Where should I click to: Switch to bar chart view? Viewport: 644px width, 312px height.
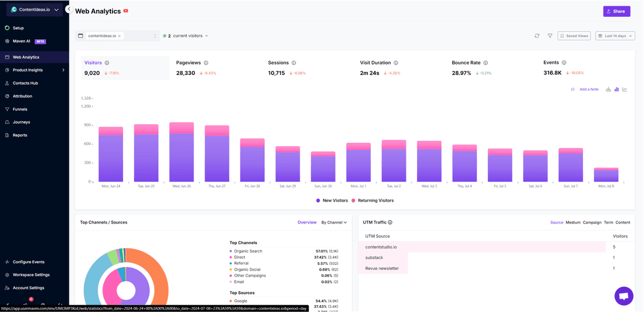pos(617,90)
